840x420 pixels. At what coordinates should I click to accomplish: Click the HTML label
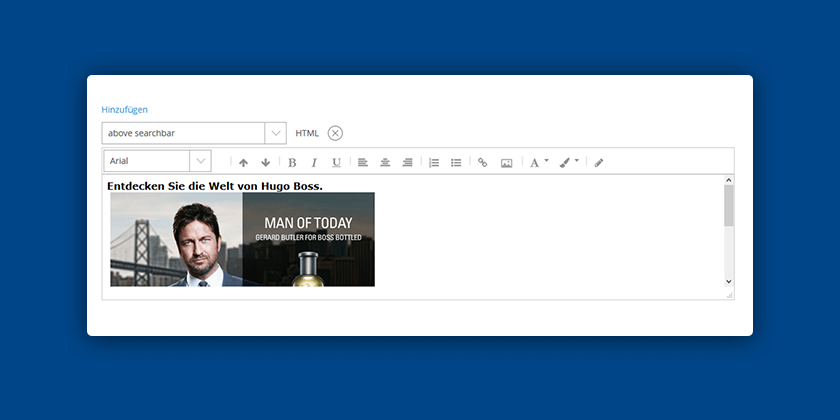307,133
